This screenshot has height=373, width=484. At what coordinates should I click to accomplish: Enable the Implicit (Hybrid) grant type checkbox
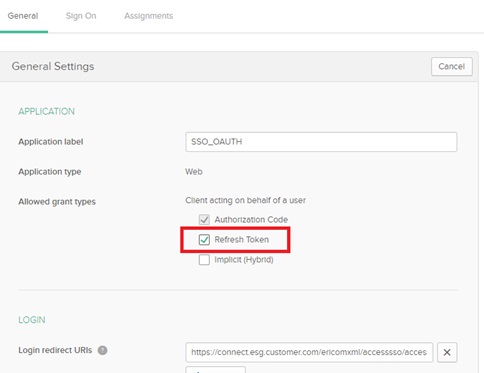(204, 259)
